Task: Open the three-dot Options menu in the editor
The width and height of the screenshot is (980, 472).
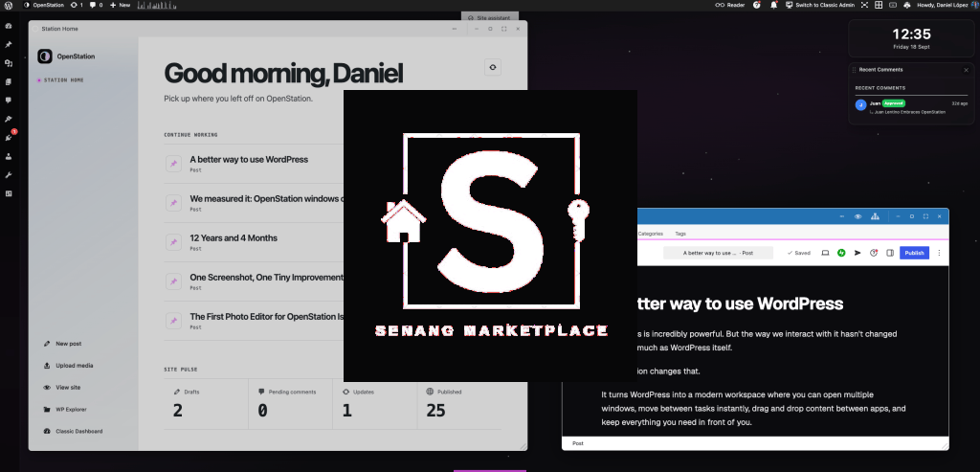Action: tap(939, 253)
